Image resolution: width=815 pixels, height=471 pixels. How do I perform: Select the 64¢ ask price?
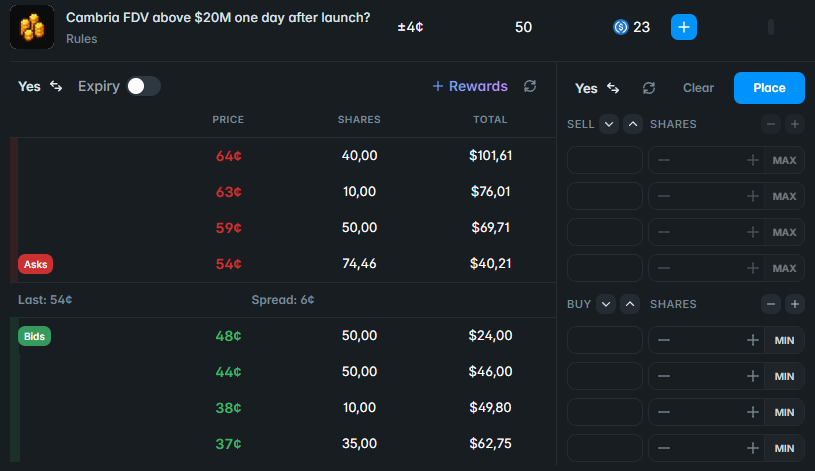(229, 156)
